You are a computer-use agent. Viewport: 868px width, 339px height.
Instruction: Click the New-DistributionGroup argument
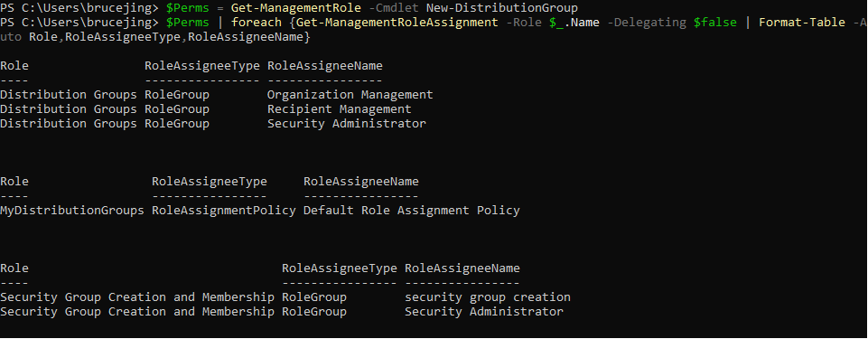click(502, 8)
